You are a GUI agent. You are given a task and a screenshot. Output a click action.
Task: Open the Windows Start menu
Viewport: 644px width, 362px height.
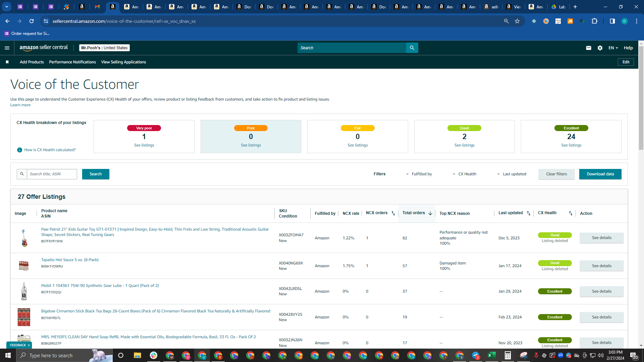[8, 355]
